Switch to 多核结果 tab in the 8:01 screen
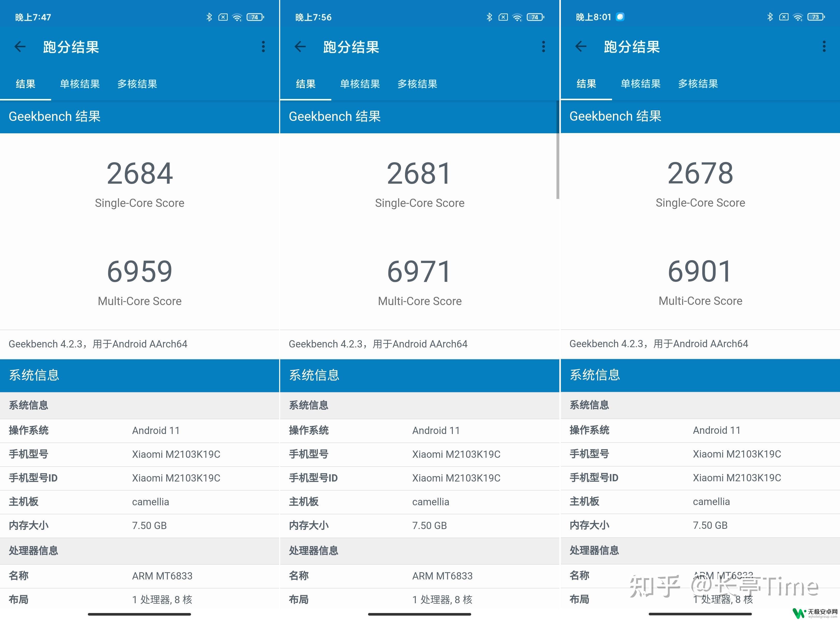840x620 pixels. [x=698, y=83]
